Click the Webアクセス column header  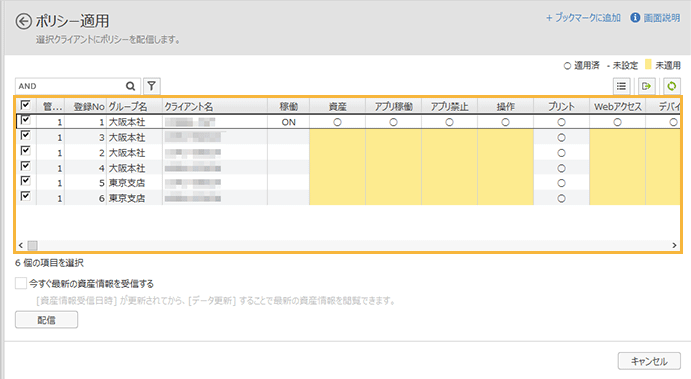coord(617,106)
